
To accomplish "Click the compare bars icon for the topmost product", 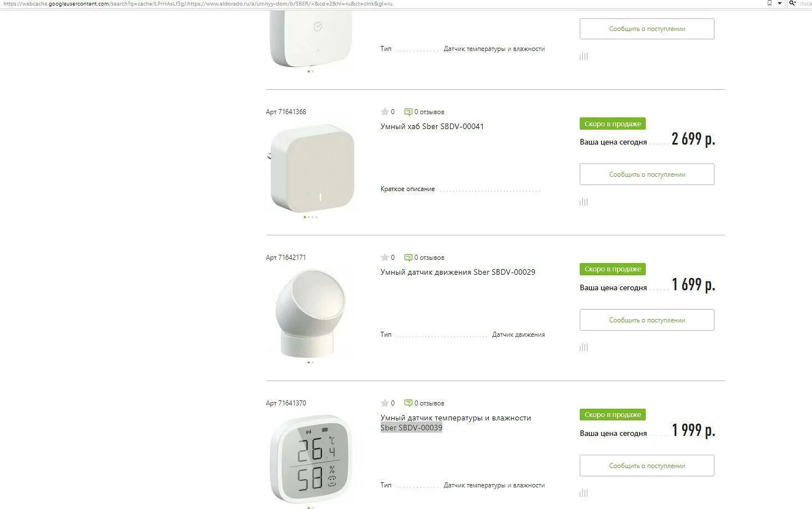I will [x=584, y=56].
